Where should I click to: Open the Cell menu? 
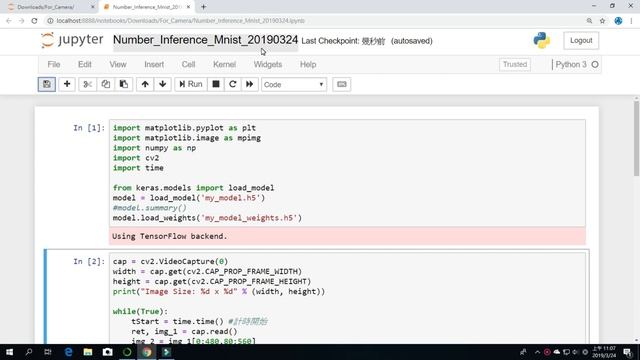click(188, 64)
